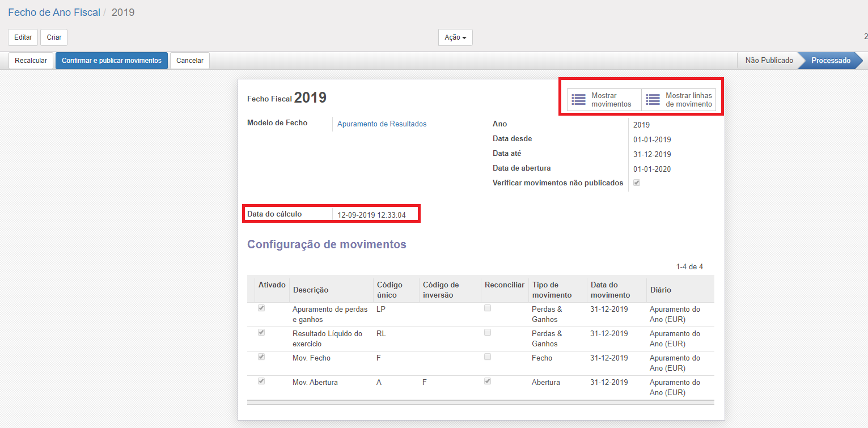Toggle Reconciliar checkbox in Mov. Abertura row
The image size is (868, 428).
pos(488,382)
